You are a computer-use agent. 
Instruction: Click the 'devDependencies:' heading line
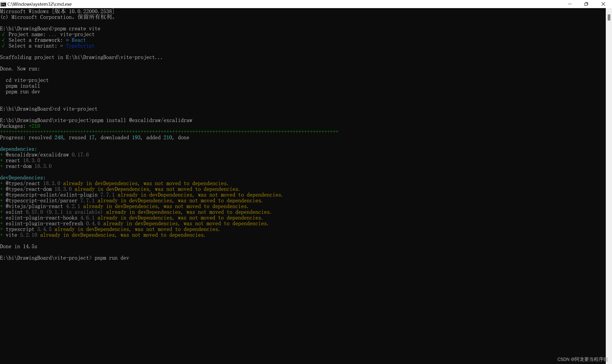click(23, 178)
